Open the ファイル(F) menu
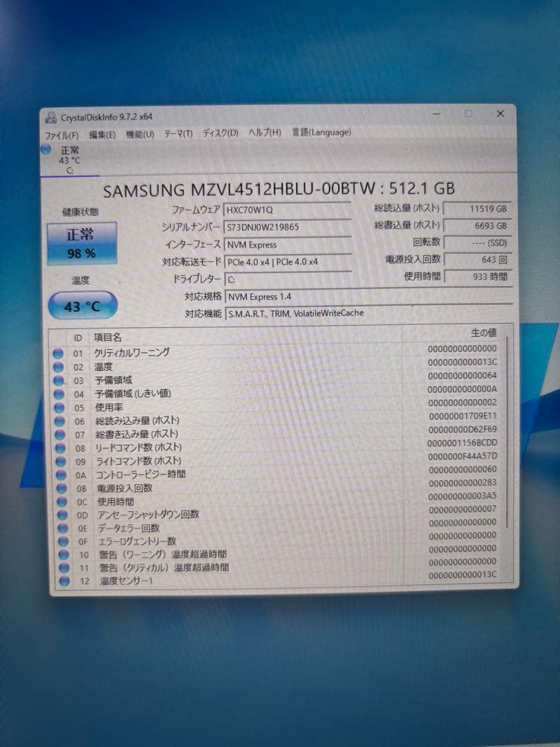560x747 pixels. (62, 135)
